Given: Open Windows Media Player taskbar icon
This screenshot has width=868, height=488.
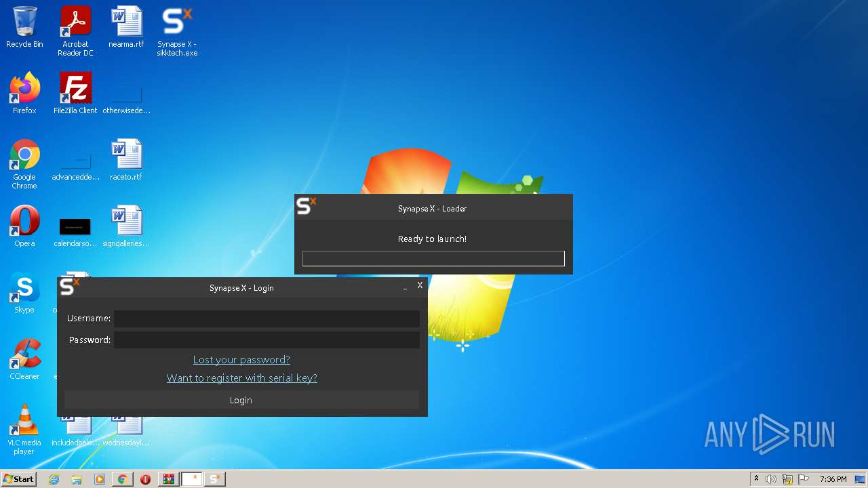Looking at the screenshot, I should [x=100, y=479].
